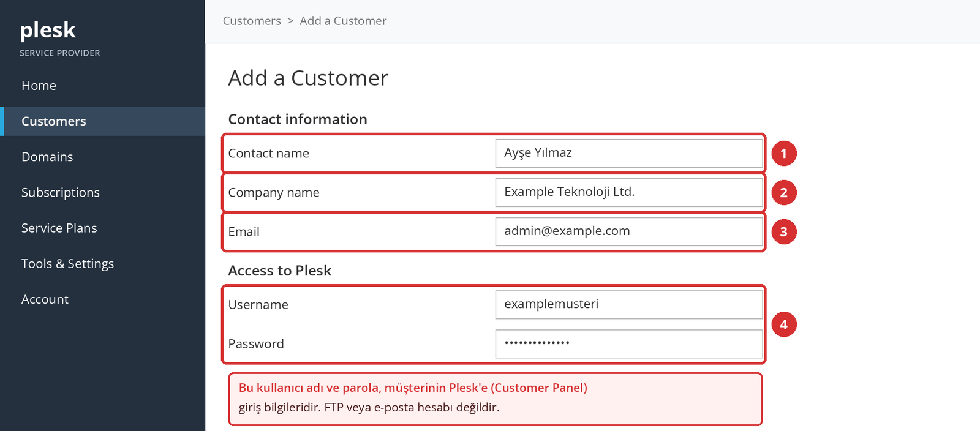Focus the Username input field
Image resolution: width=980 pixels, height=431 pixels.
[629, 304]
